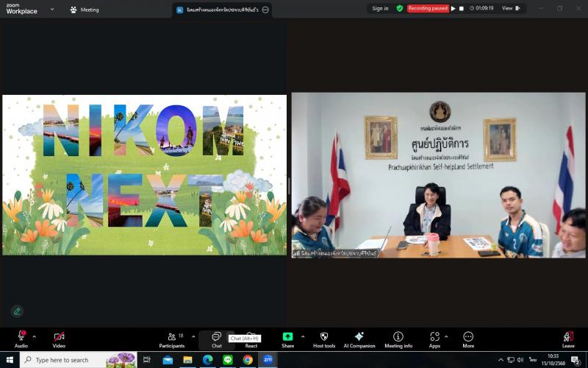Expand share options arrow beside Share
Screen dimensions: 588x368
(303, 336)
